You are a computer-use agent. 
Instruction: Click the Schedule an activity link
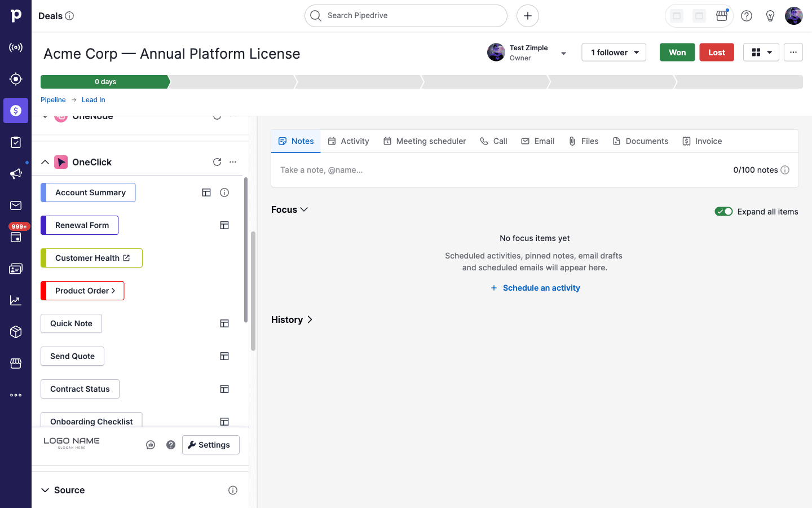tap(535, 288)
